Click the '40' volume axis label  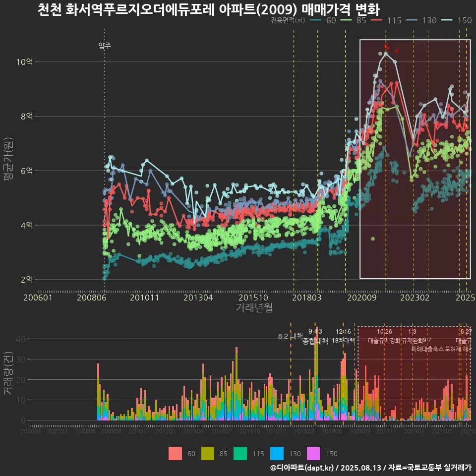click(x=21, y=339)
